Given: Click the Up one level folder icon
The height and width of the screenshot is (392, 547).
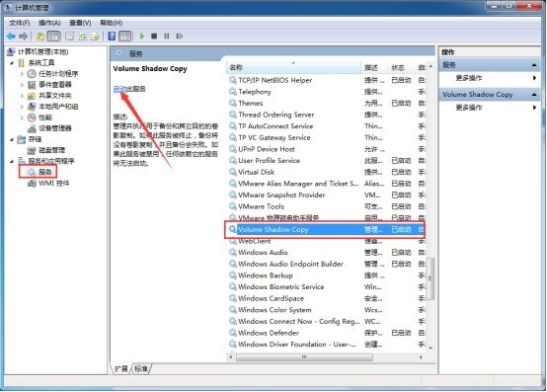Looking at the screenshot, I should click(x=40, y=36).
